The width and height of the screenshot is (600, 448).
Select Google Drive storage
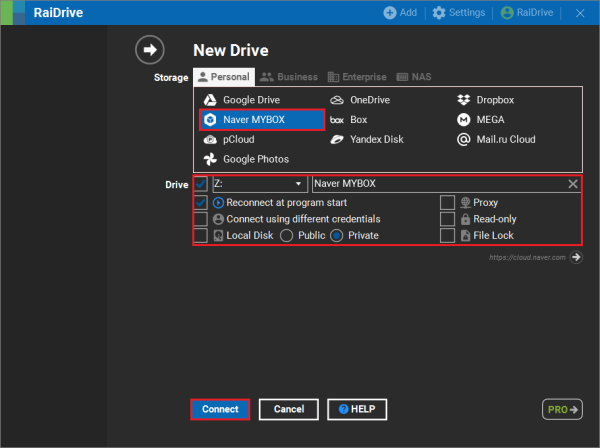[x=242, y=100]
